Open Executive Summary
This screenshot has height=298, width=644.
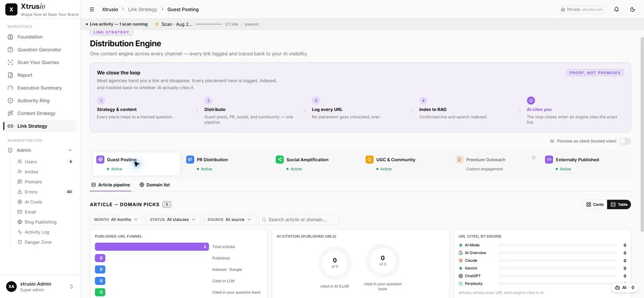40,88
